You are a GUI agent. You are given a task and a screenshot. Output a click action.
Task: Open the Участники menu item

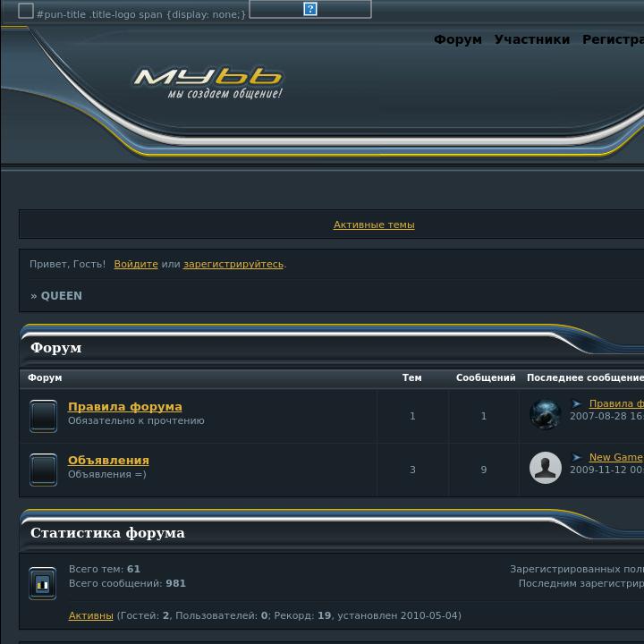(x=532, y=39)
